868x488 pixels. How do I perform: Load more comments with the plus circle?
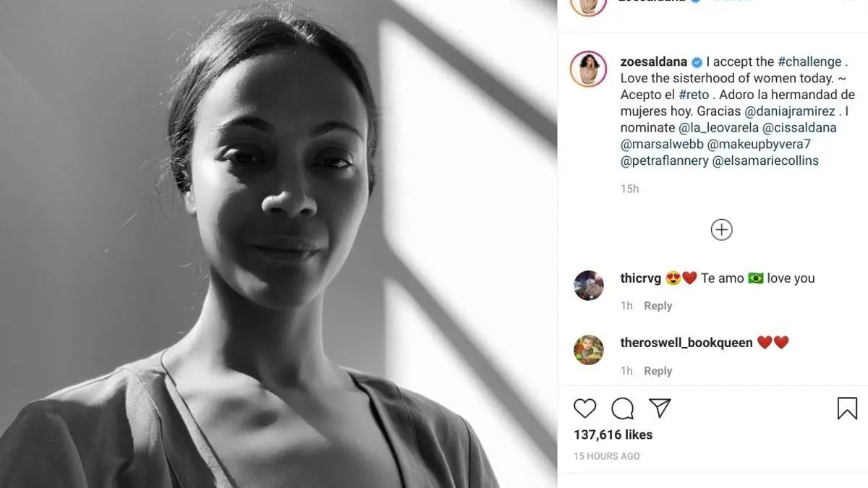click(x=721, y=230)
